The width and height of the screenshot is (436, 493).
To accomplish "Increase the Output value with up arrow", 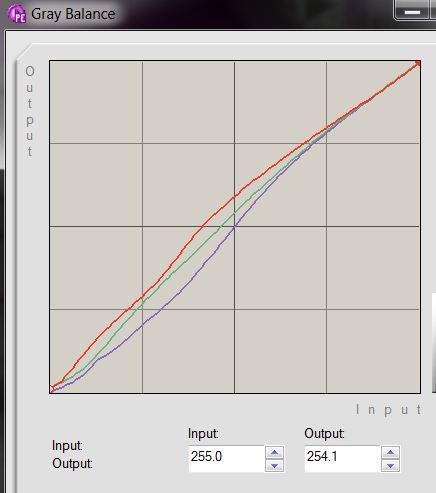I will pyautogui.click(x=390, y=453).
